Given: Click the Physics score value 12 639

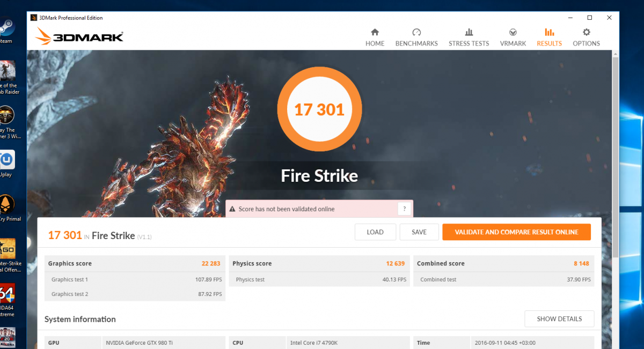Looking at the screenshot, I should [x=396, y=263].
